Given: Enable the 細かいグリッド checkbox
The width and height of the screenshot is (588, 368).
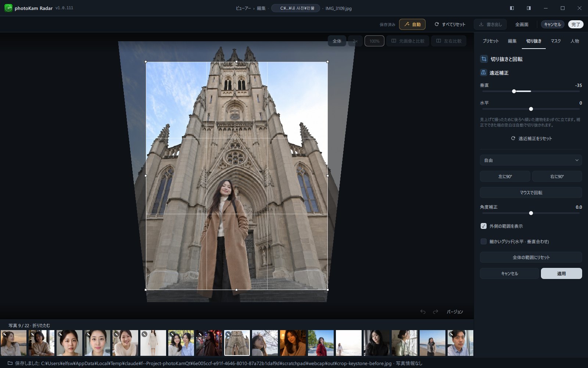Looking at the screenshot, I should coord(484,241).
